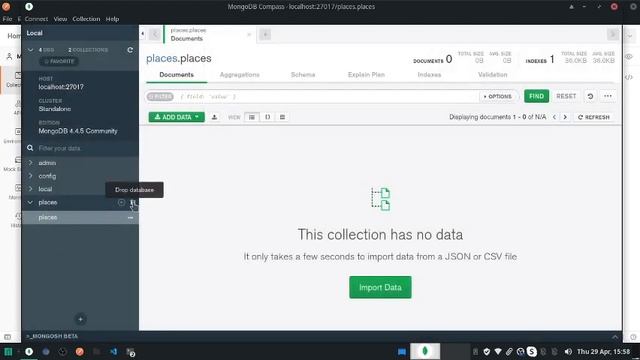
Task: Open the Connect menu
Action: pyautogui.click(x=36, y=19)
